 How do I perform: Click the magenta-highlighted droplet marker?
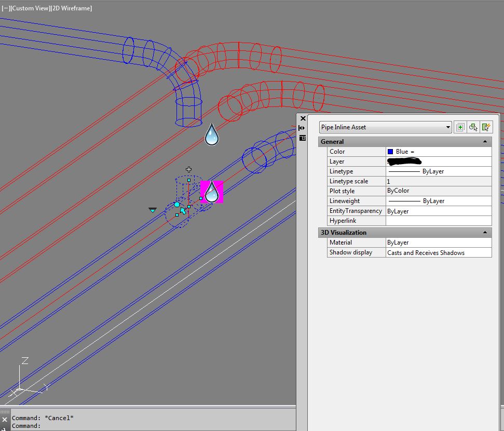[x=211, y=193]
